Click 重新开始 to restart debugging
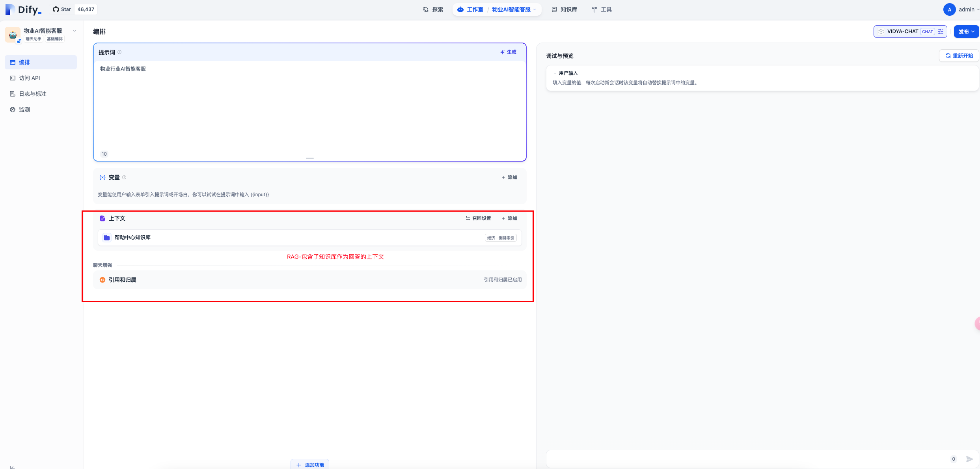The height and width of the screenshot is (469, 980). pos(959,56)
